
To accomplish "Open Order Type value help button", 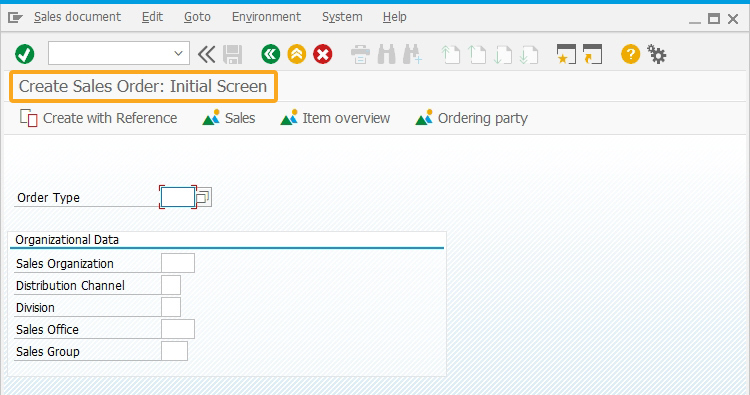I will 204,197.
